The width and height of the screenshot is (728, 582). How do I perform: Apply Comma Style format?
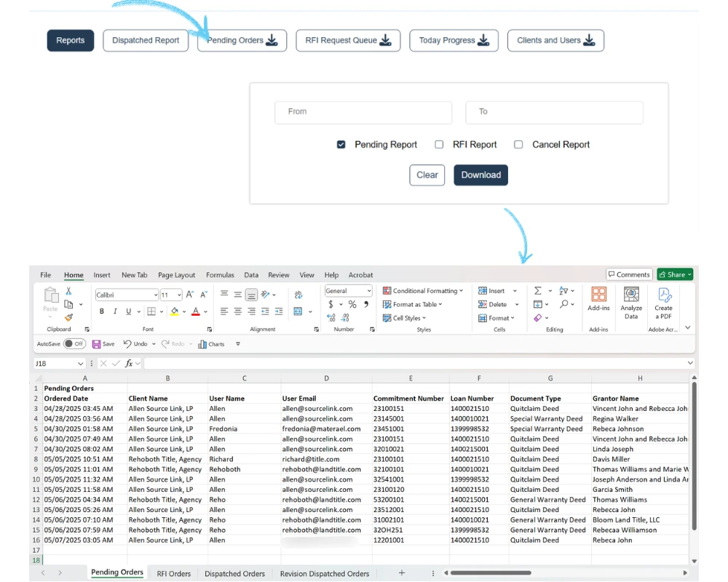pos(366,305)
